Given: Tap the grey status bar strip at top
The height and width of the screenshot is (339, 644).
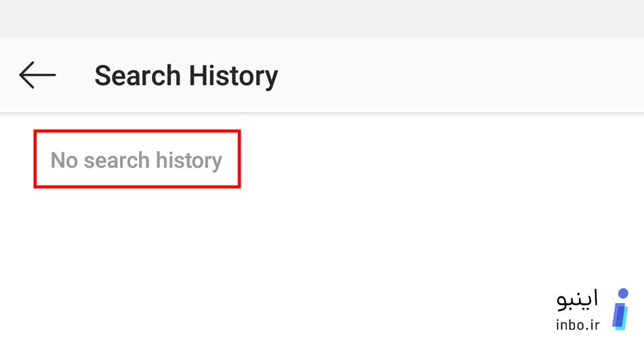Looking at the screenshot, I should [322, 18].
